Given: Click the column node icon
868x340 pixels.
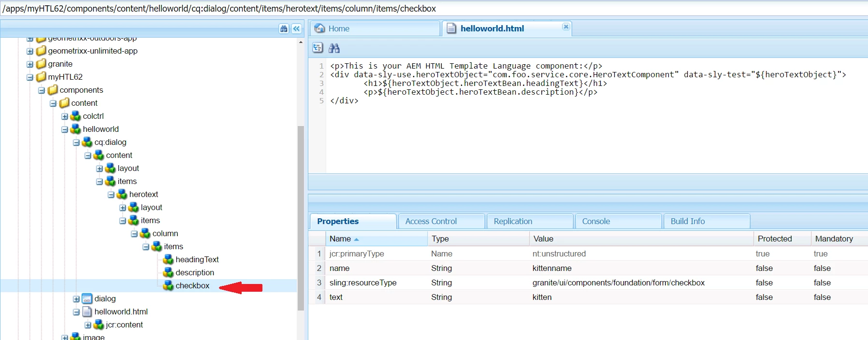Looking at the screenshot, I should 145,233.
